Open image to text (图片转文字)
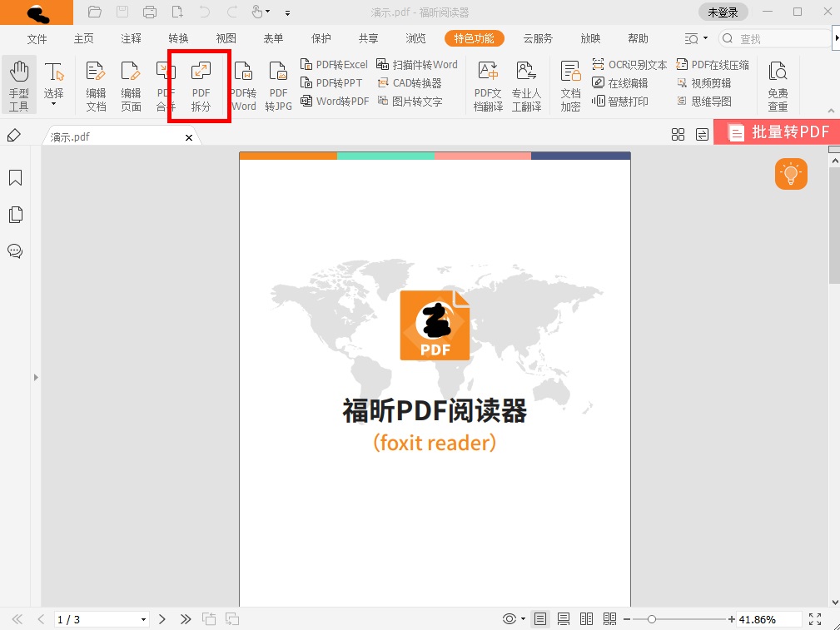The image size is (840, 630). pos(410,102)
